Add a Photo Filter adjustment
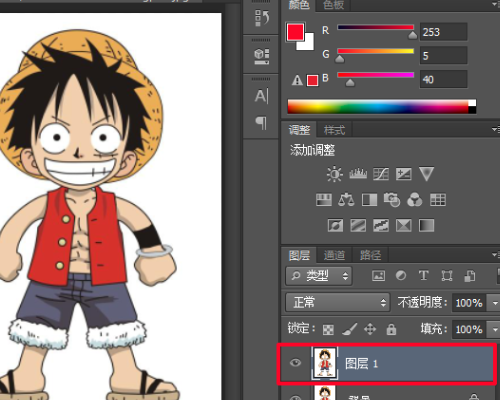The width and height of the screenshot is (500, 400). pyautogui.click(x=392, y=200)
